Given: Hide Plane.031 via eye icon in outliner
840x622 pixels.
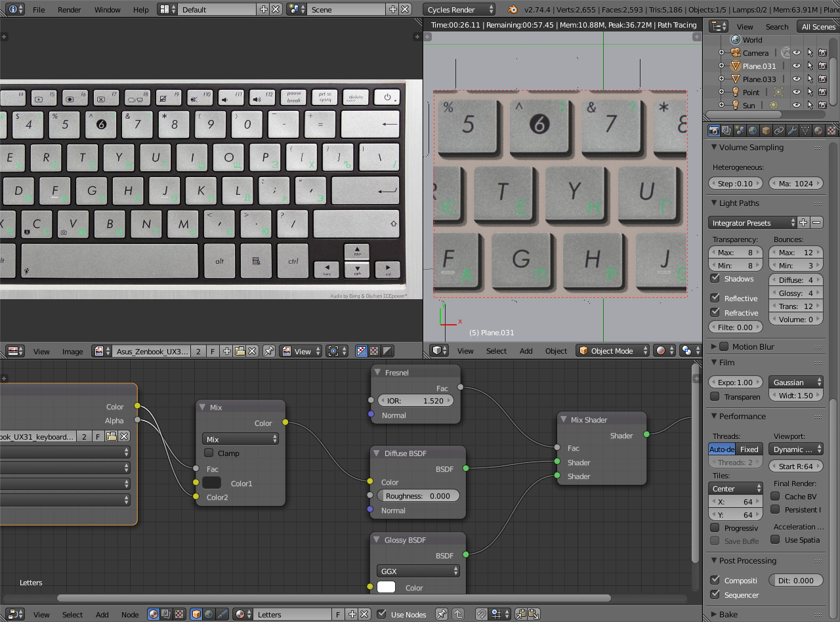Looking at the screenshot, I should [797, 66].
